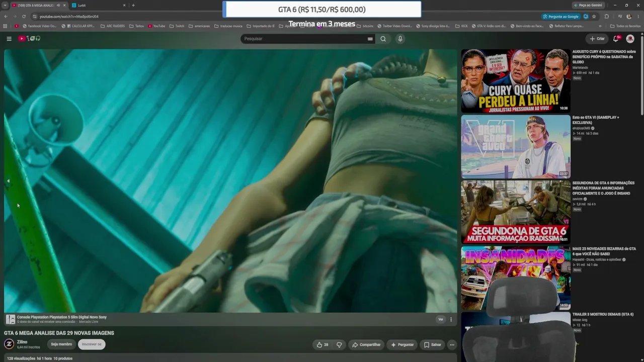Screen dimensions: 644x362
Task: Click the Criar create button
Action: click(x=597, y=39)
